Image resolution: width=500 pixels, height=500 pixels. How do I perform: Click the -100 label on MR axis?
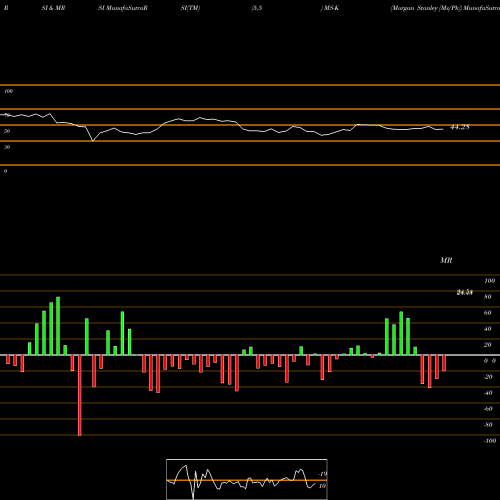(x=490, y=441)
